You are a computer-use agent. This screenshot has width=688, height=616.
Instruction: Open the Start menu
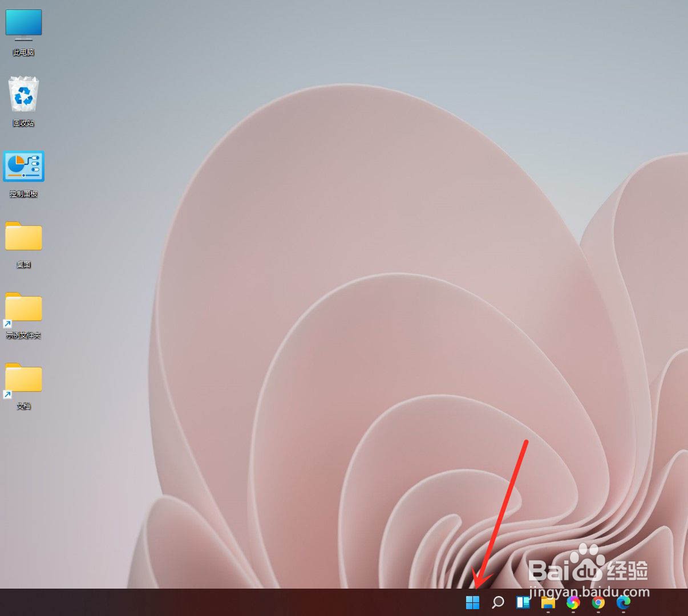[x=473, y=602]
